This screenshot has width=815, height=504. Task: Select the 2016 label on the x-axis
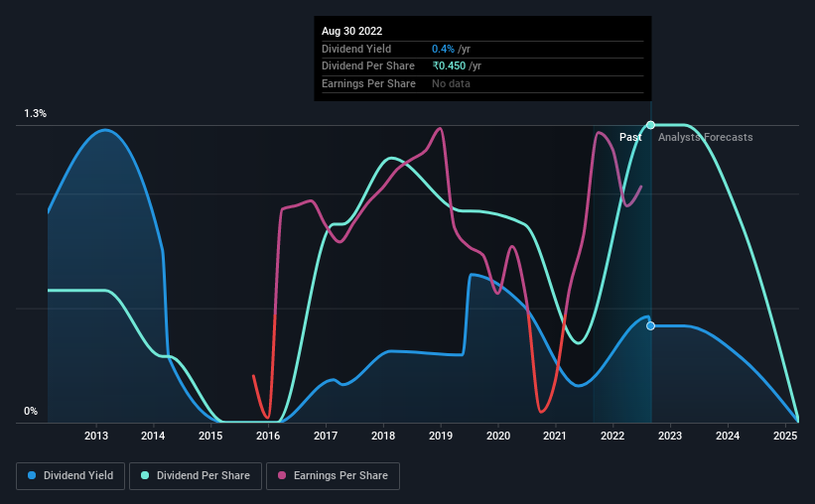coord(268,436)
